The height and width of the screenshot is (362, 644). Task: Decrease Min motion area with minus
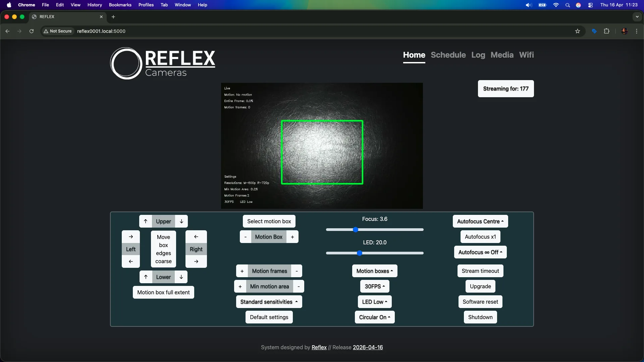(299, 286)
